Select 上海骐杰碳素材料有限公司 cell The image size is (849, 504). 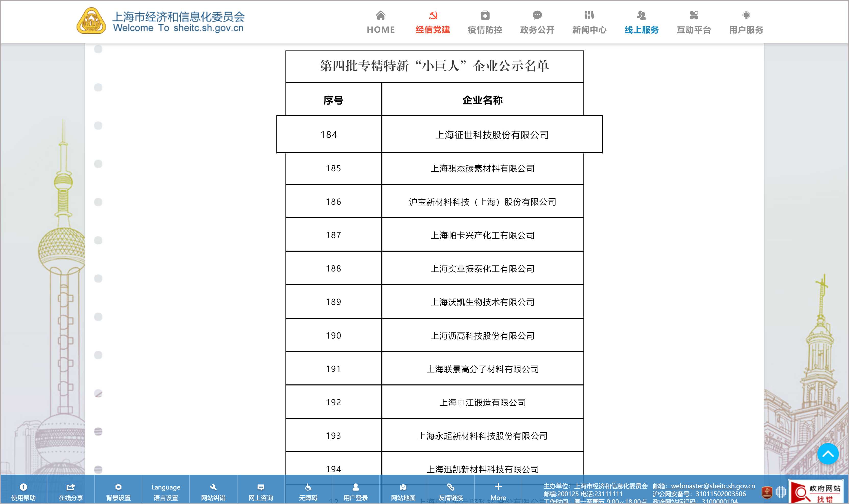483,169
